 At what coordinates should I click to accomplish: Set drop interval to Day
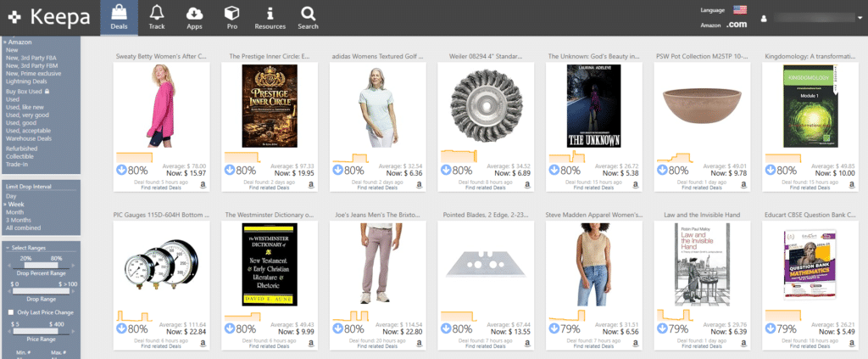[11, 196]
